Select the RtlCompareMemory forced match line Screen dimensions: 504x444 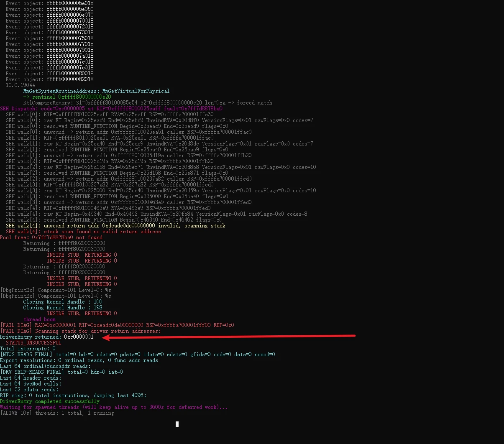pos(148,102)
